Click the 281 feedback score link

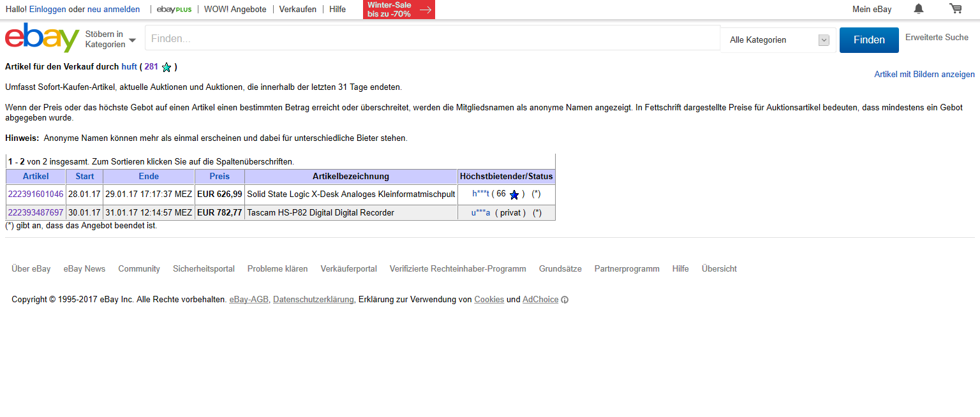tap(151, 66)
